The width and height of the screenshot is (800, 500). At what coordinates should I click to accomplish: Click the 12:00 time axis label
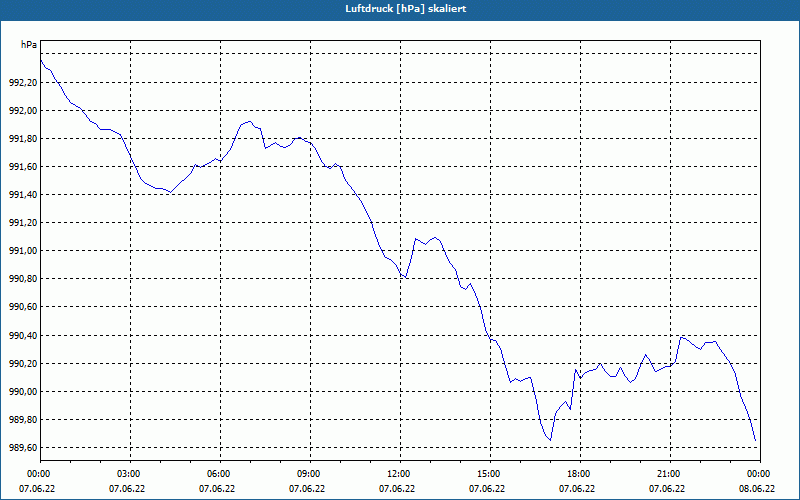400,474
